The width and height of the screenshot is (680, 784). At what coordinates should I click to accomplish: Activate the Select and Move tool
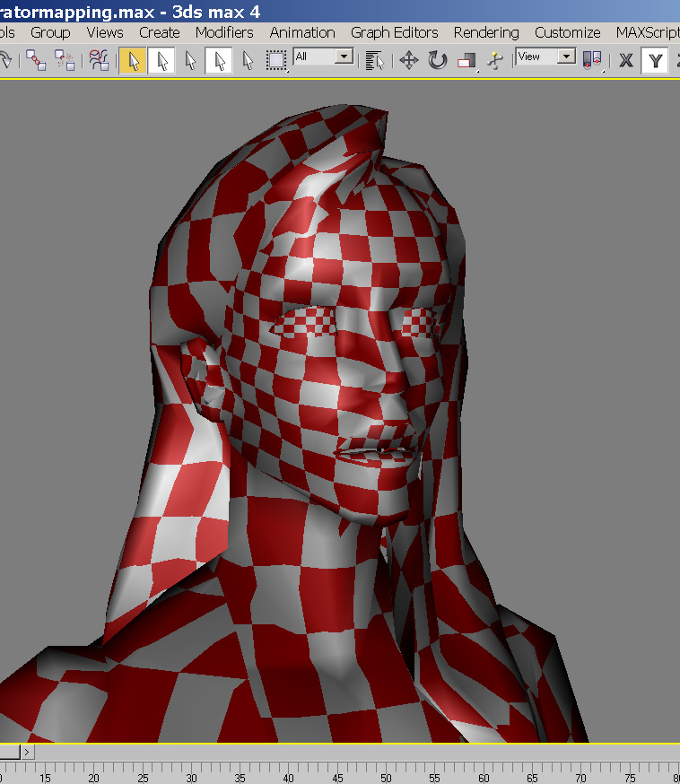pos(409,60)
